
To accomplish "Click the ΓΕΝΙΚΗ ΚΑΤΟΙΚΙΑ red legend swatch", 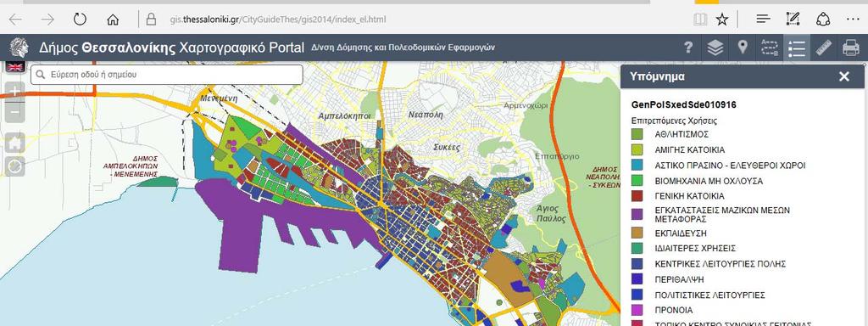I will tap(637, 196).
